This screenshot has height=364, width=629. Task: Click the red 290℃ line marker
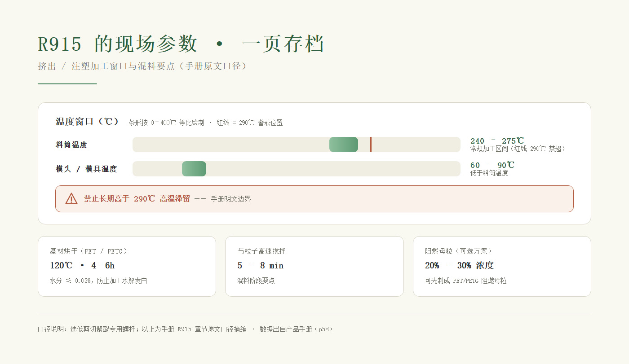point(371,145)
